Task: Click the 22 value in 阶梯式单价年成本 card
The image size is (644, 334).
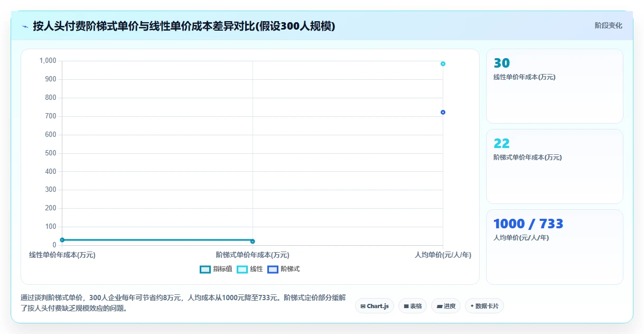Action: (x=501, y=144)
